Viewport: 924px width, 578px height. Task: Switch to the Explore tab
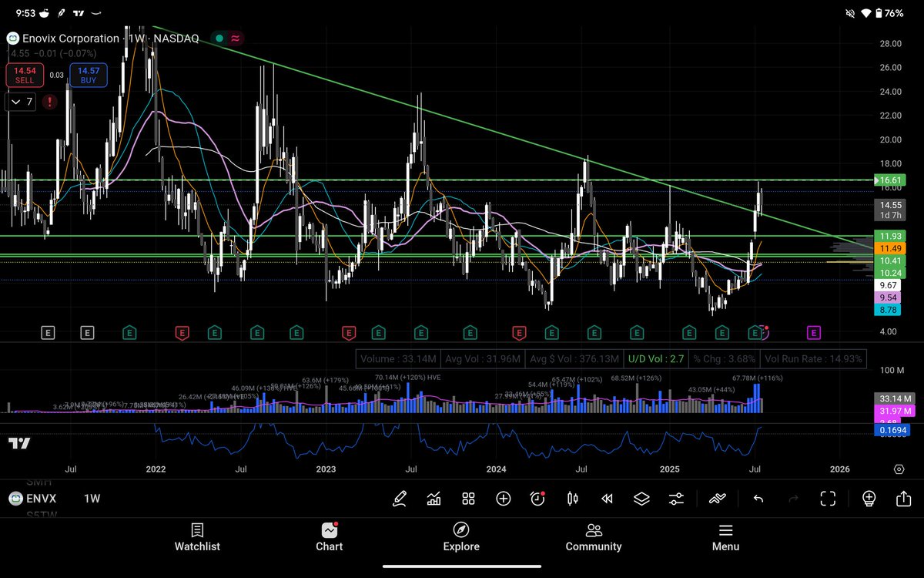click(461, 537)
